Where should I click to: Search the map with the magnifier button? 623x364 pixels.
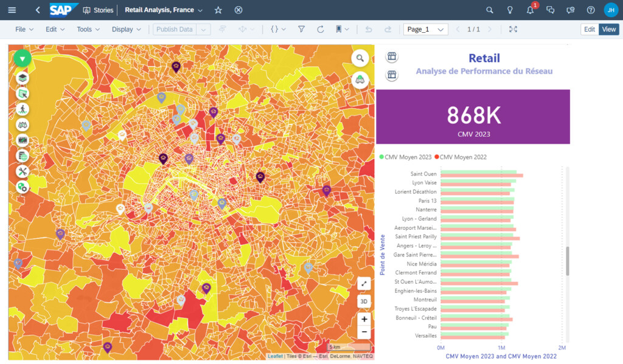tap(360, 58)
